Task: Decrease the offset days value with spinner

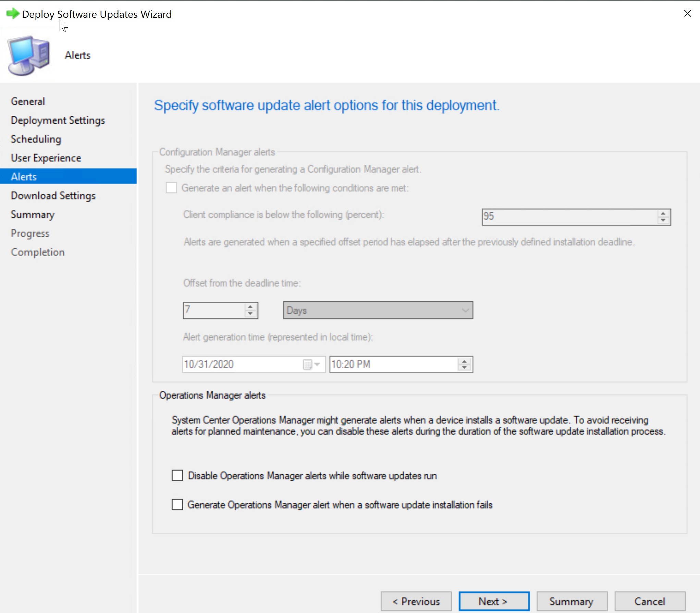Action: pyautogui.click(x=250, y=314)
